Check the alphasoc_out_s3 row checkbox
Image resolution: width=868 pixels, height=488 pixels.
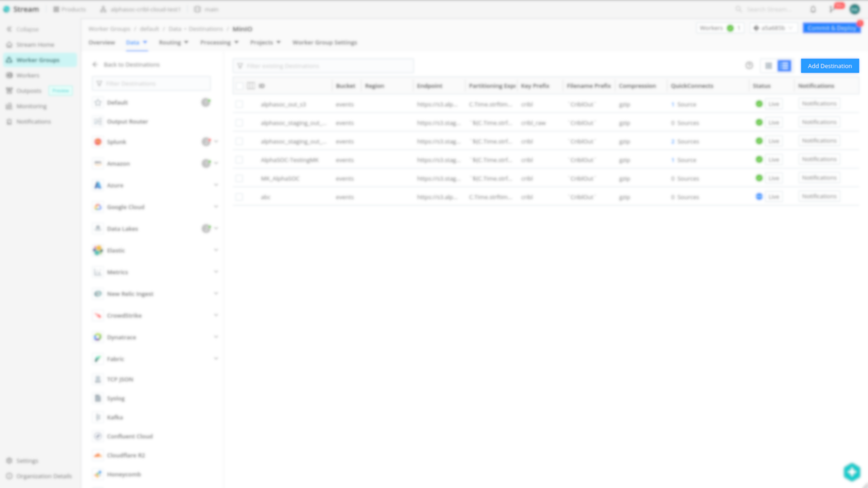(x=239, y=104)
